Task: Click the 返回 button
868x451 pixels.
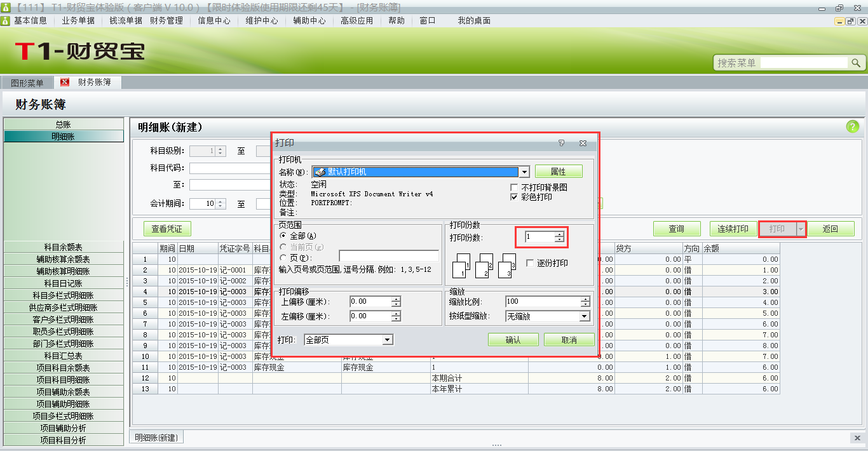Action: pos(831,229)
